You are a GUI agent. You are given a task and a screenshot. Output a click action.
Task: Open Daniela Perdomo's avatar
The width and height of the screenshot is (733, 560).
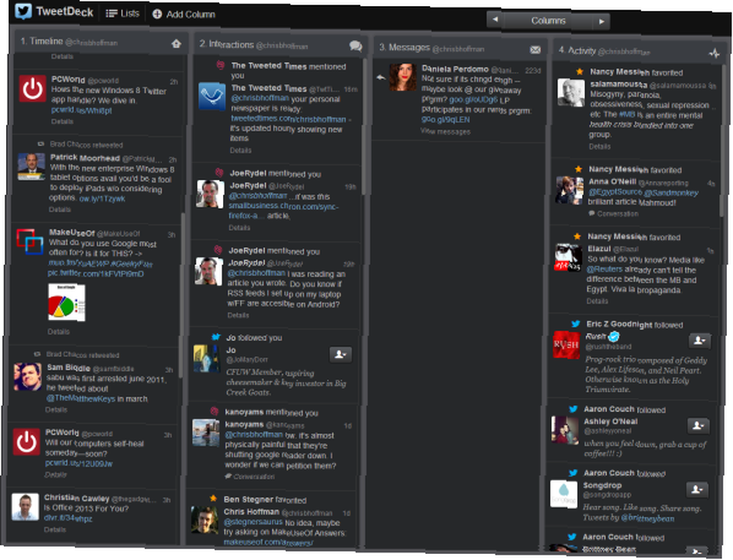403,77
